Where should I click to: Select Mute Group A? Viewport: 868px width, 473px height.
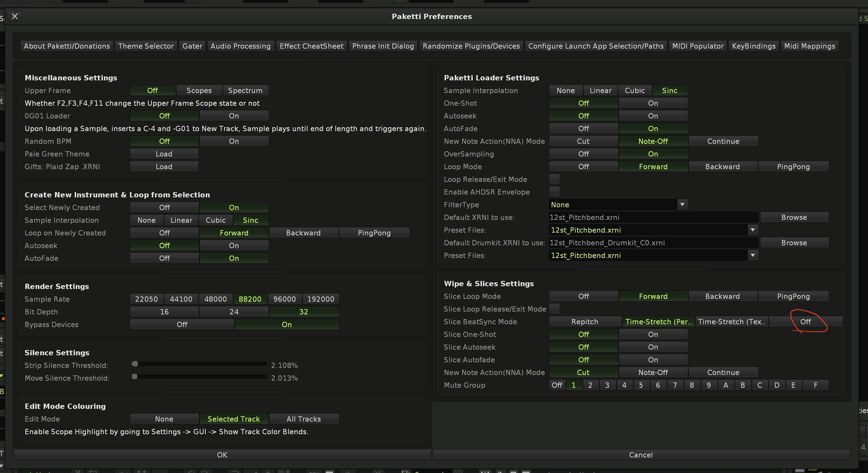tap(726, 385)
